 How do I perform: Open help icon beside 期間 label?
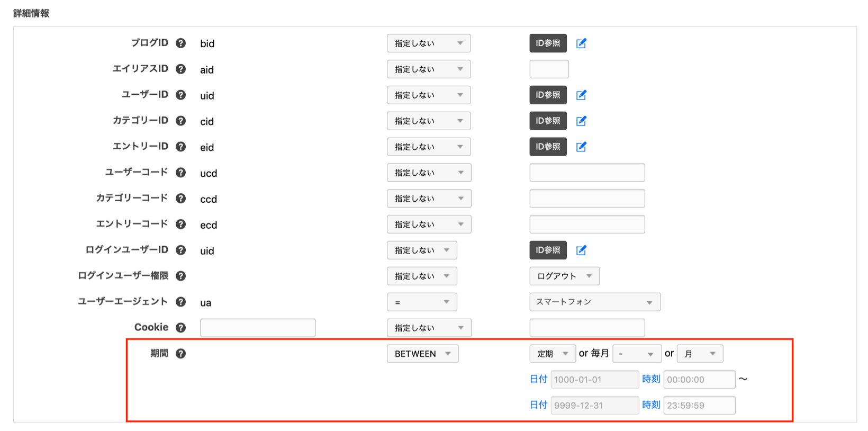tap(180, 354)
